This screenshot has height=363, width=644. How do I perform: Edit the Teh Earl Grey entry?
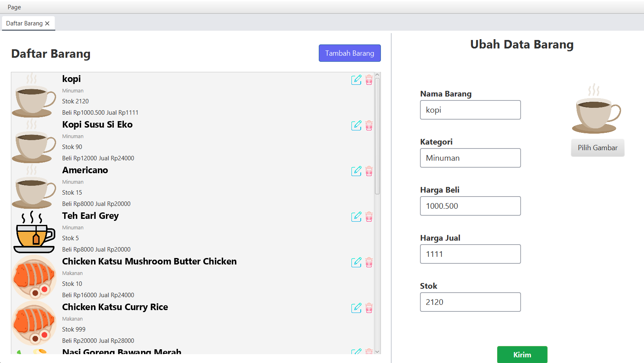coord(356,217)
